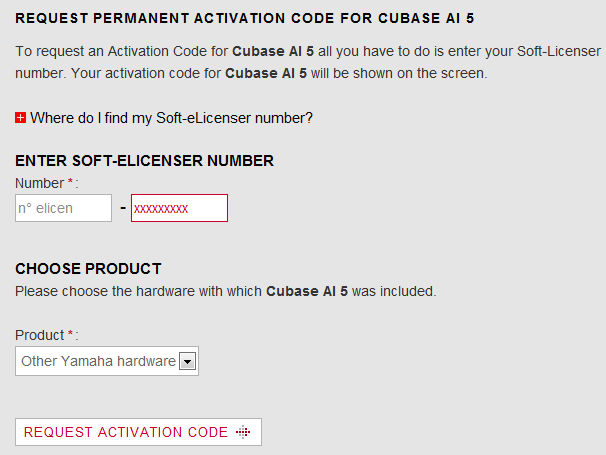Click the dotted arrow icon in Request Activation Code
The image size is (606, 455).
(x=242, y=432)
